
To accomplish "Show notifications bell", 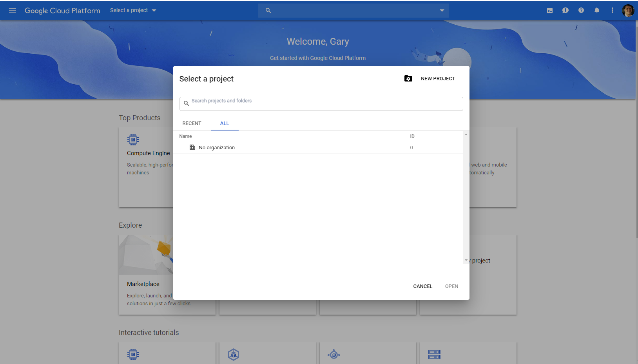I will pos(597,11).
